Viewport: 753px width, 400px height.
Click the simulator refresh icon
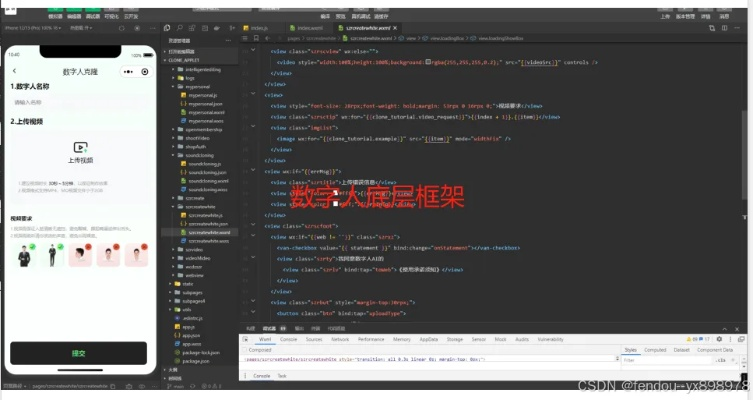point(121,28)
